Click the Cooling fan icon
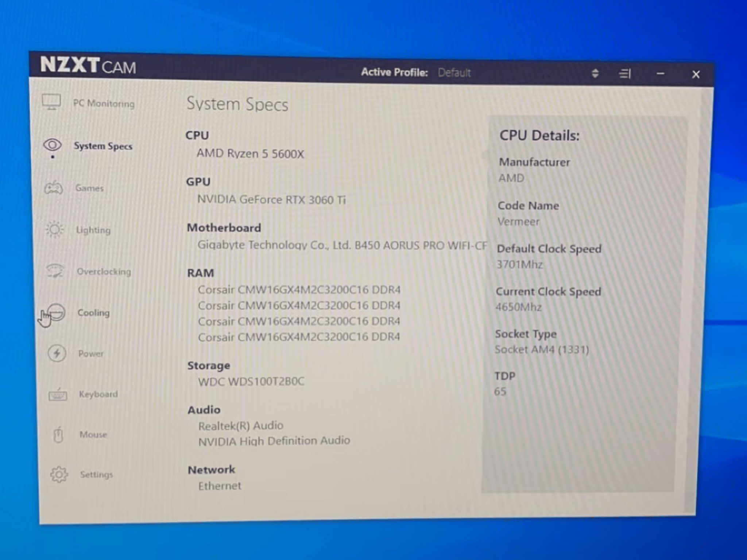The image size is (747, 560). coord(56,312)
